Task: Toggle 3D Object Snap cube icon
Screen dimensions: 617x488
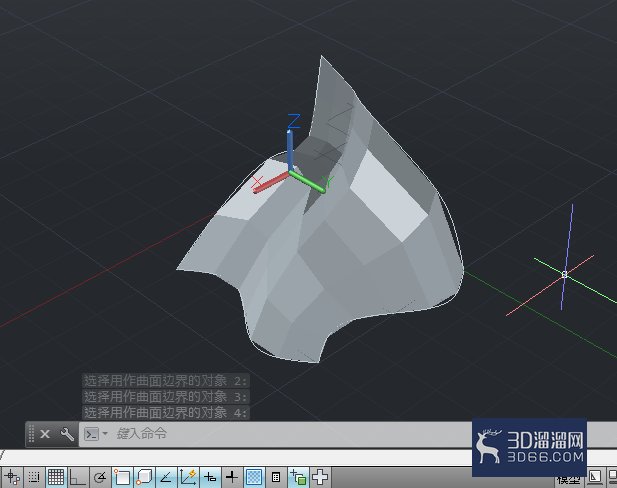Action: pyautogui.click(x=144, y=477)
